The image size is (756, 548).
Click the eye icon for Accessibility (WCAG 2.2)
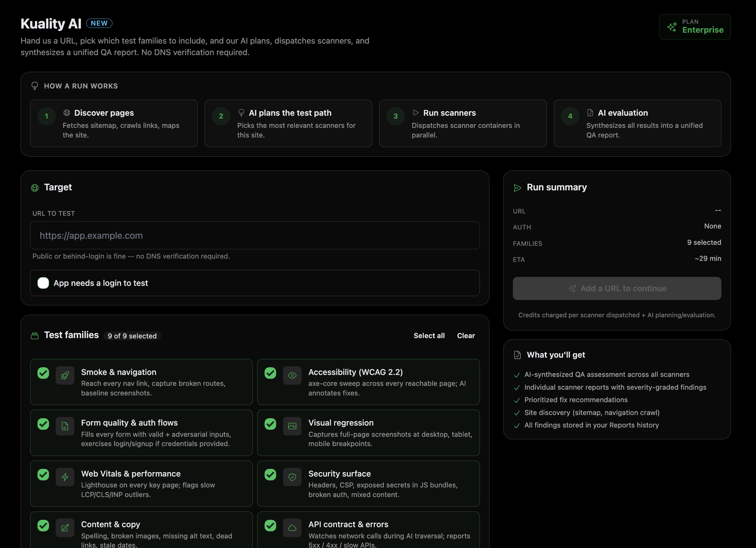[292, 376]
